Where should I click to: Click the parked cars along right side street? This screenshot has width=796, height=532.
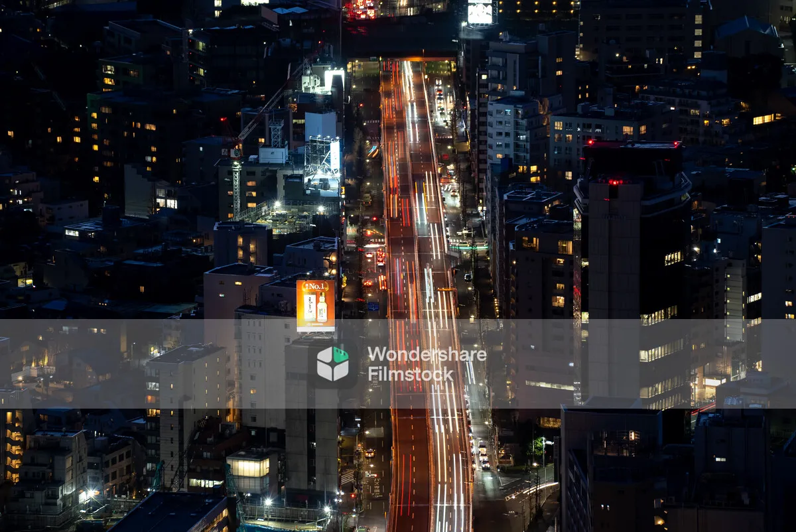click(482, 456)
